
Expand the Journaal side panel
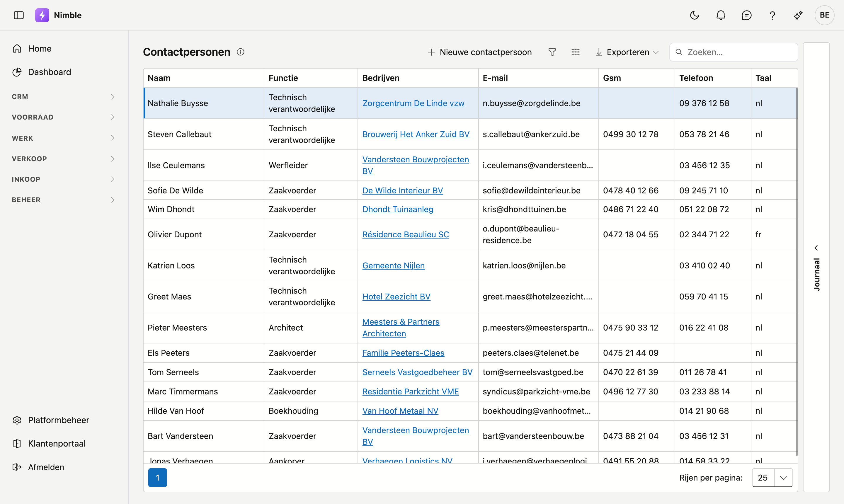point(816,267)
